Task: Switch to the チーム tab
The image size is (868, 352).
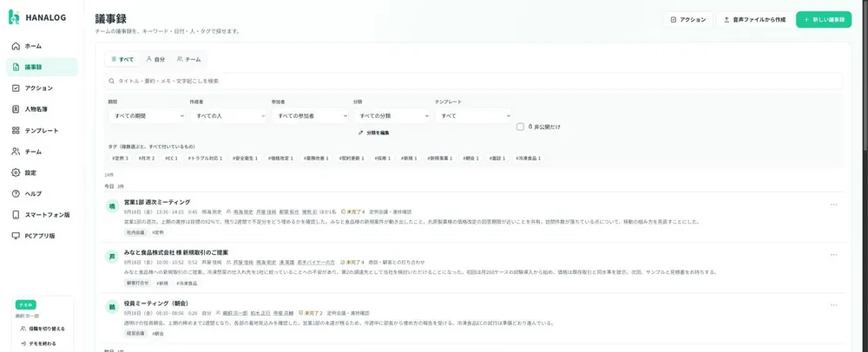Action: 189,59
